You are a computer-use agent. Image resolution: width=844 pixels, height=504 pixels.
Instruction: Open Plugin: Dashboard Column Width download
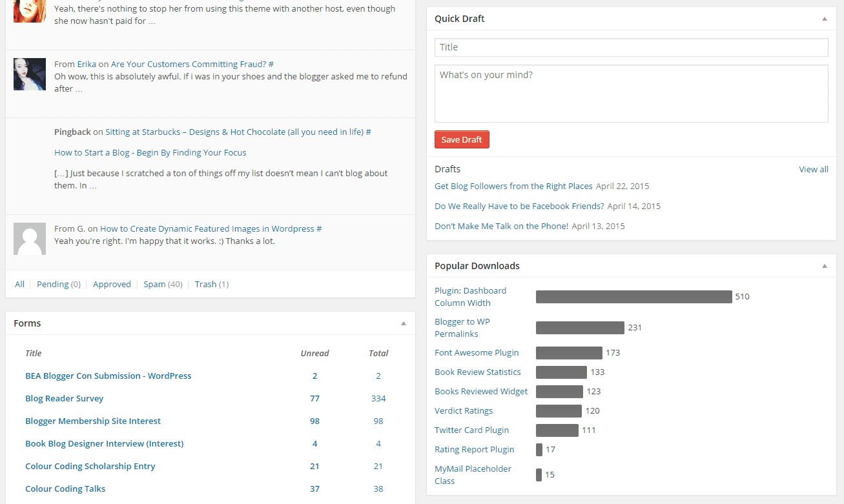point(470,297)
